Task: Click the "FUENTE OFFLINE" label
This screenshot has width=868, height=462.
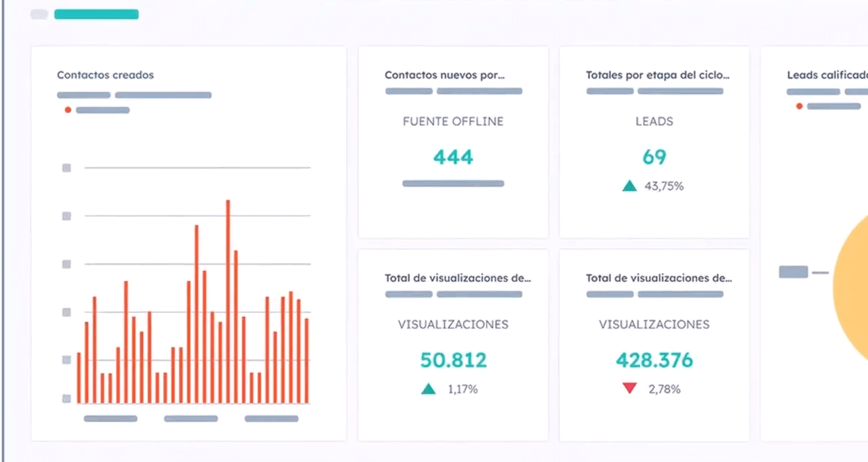Action: click(x=453, y=122)
